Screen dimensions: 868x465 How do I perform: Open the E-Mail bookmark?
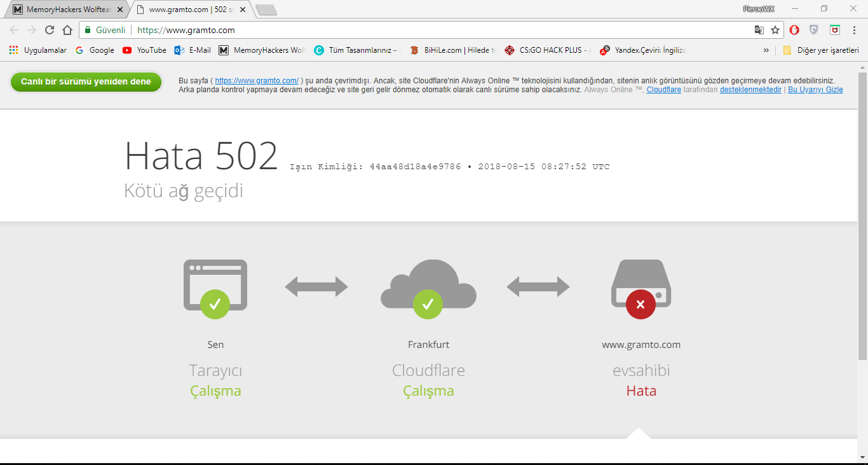pyautogui.click(x=193, y=50)
